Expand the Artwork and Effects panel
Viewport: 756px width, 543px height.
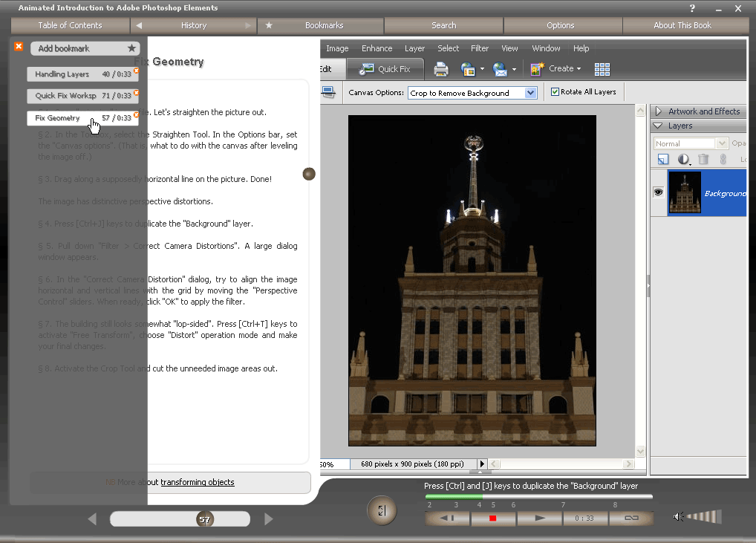click(659, 111)
